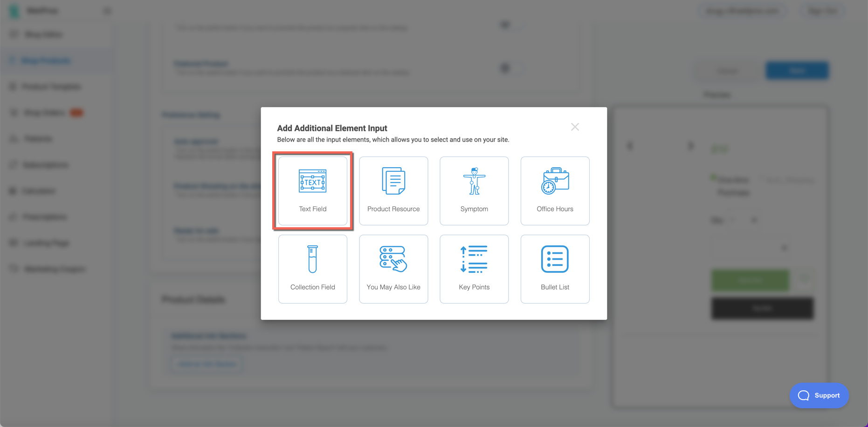Choose the Product Resource element
The height and width of the screenshot is (427, 868).
(393, 191)
